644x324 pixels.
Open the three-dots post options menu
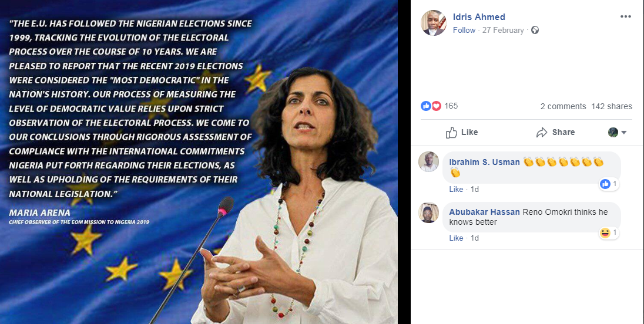[x=626, y=16]
